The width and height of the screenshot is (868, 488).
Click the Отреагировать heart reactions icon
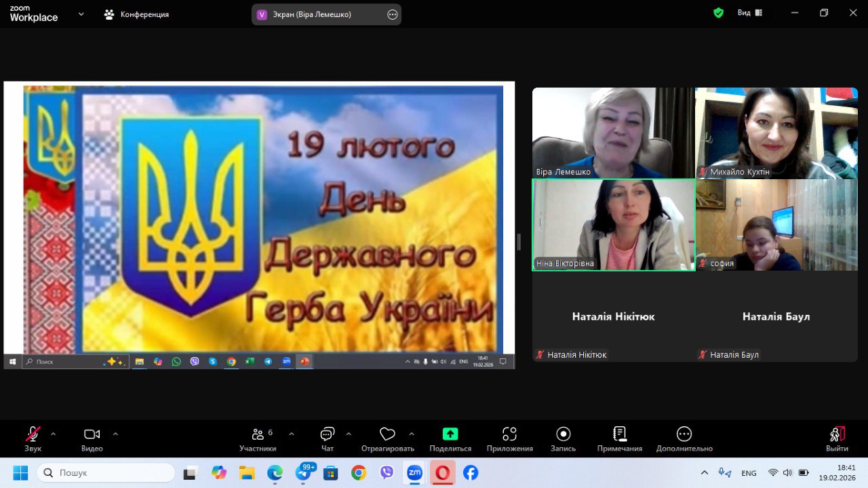(x=387, y=434)
